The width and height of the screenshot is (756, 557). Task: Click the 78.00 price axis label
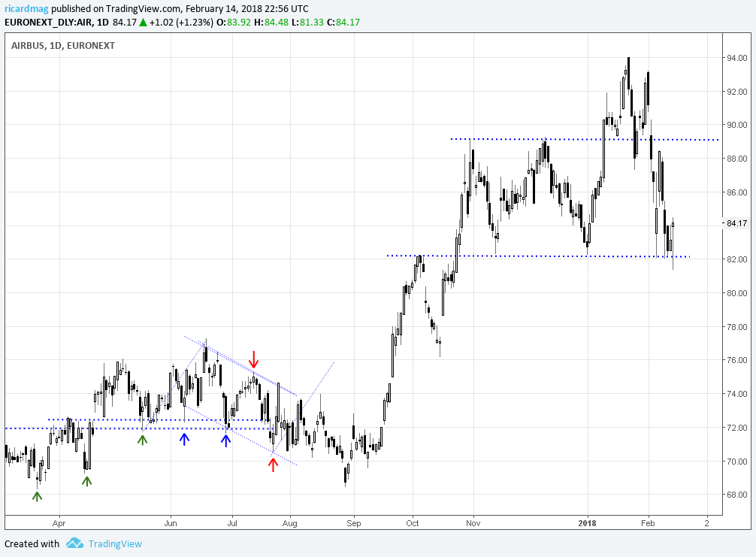tap(736, 327)
